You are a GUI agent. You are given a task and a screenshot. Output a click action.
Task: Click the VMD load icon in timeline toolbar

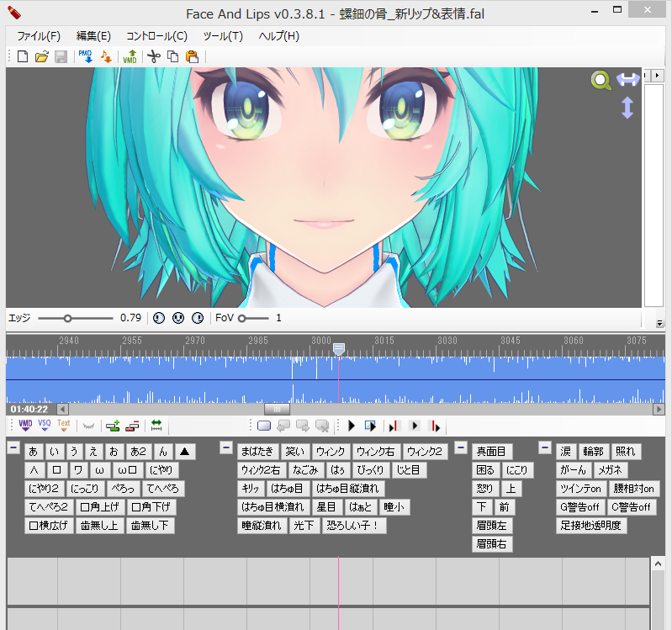(25, 426)
